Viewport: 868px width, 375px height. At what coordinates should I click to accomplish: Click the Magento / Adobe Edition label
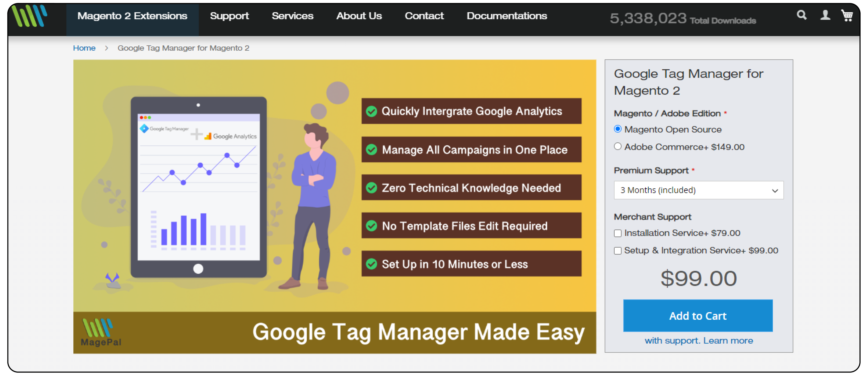point(667,113)
